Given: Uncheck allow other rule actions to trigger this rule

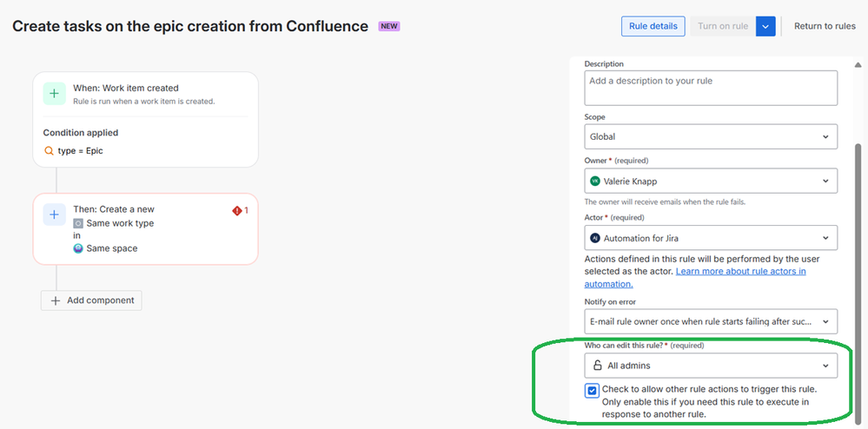Looking at the screenshot, I should tap(593, 390).
